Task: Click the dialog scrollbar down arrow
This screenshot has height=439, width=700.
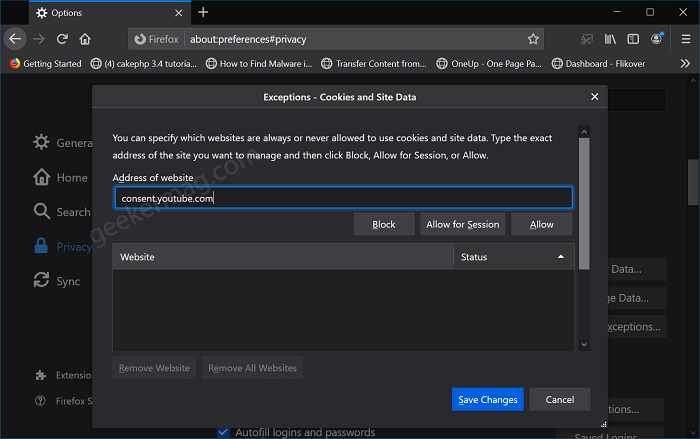Action: pyautogui.click(x=584, y=344)
